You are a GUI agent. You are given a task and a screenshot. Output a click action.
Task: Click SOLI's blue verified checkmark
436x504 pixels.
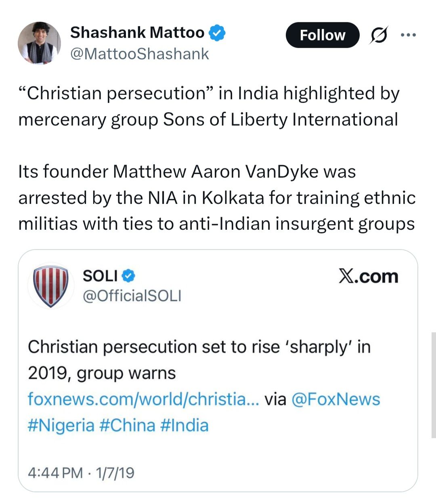pyautogui.click(x=128, y=276)
